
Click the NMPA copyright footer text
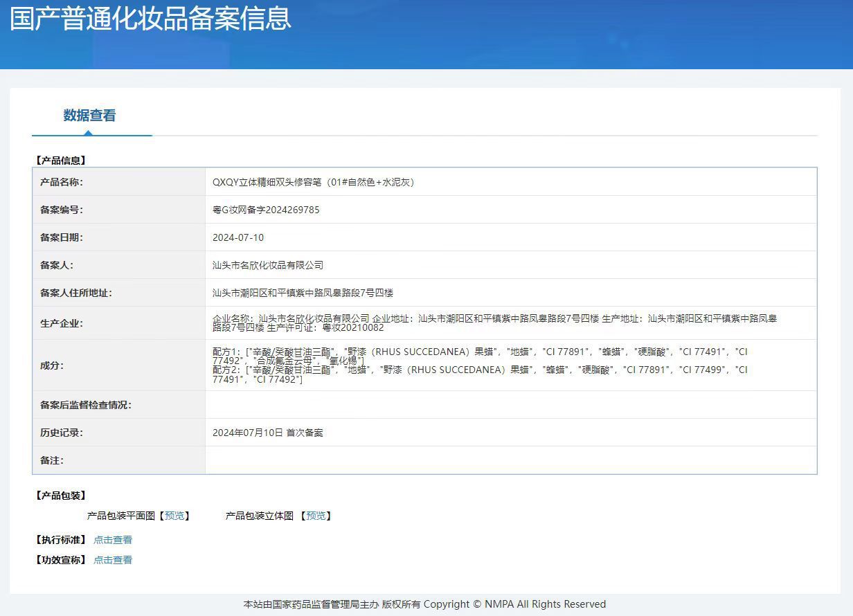click(424, 604)
